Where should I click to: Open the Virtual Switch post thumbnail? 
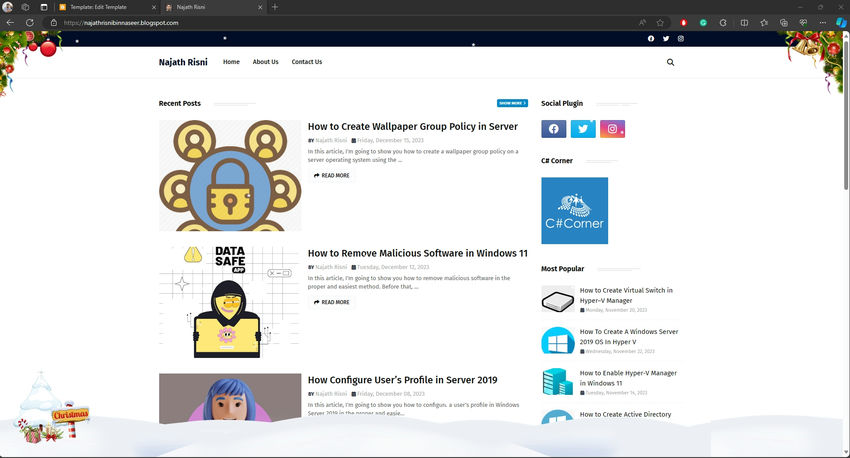click(x=558, y=299)
